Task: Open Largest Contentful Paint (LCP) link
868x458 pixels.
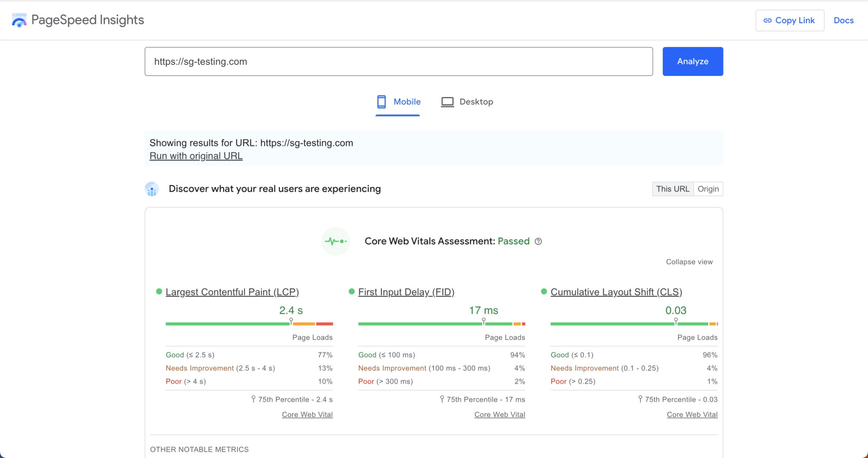Action: (x=232, y=292)
